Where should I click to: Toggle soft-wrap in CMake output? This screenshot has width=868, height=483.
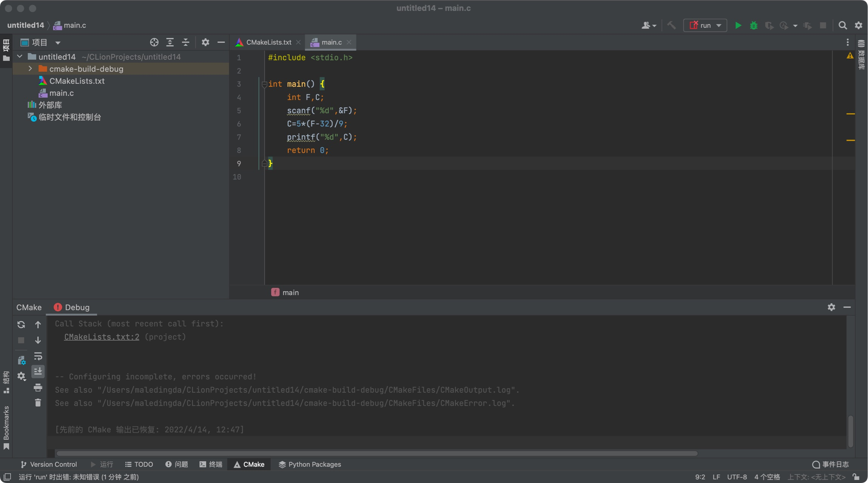coord(38,356)
